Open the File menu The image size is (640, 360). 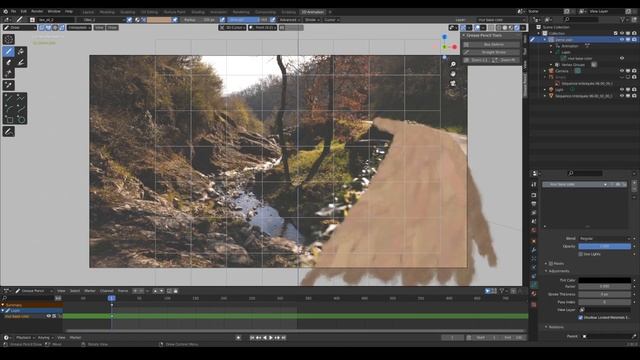click(13, 11)
